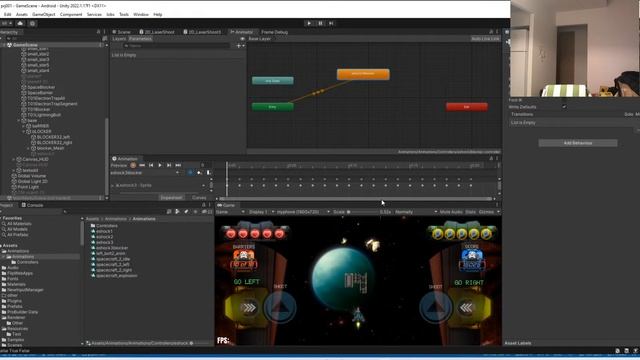Select the Parameters tab in the Animator

tap(140, 39)
